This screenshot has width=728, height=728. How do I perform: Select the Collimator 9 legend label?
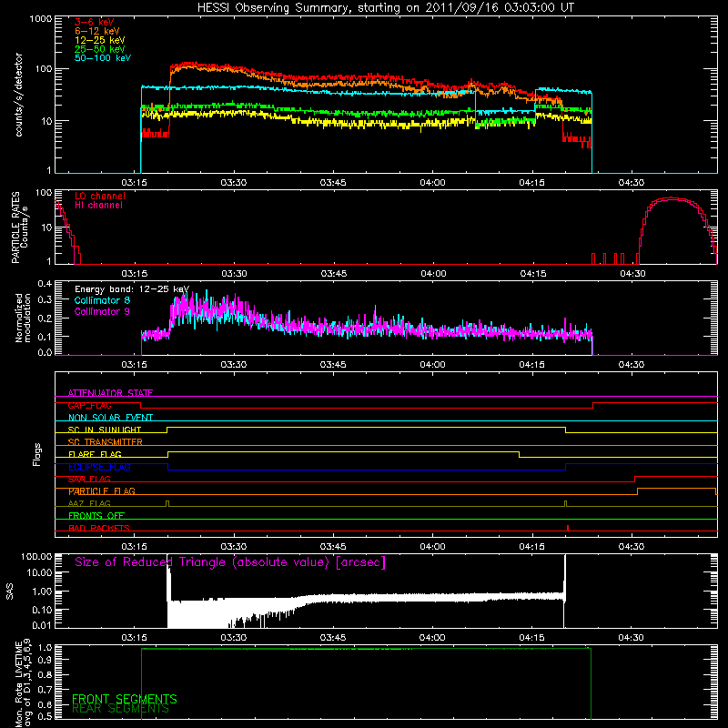(102, 311)
